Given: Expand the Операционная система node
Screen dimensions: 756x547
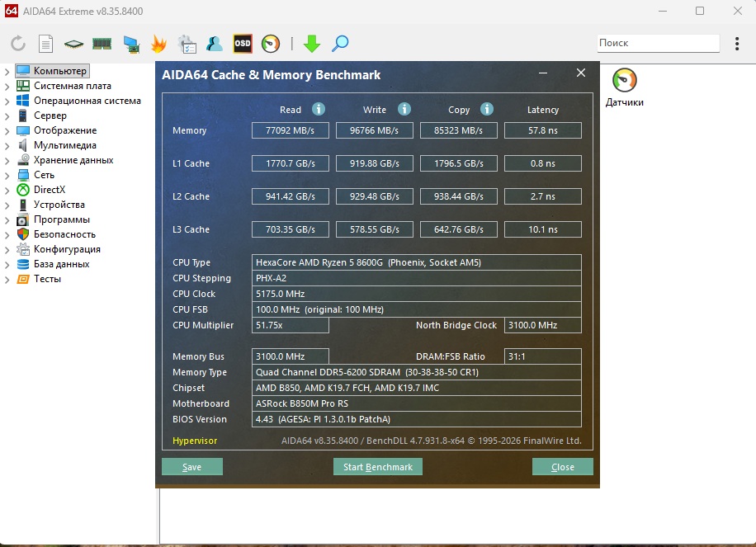Looking at the screenshot, I should (7, 101).
